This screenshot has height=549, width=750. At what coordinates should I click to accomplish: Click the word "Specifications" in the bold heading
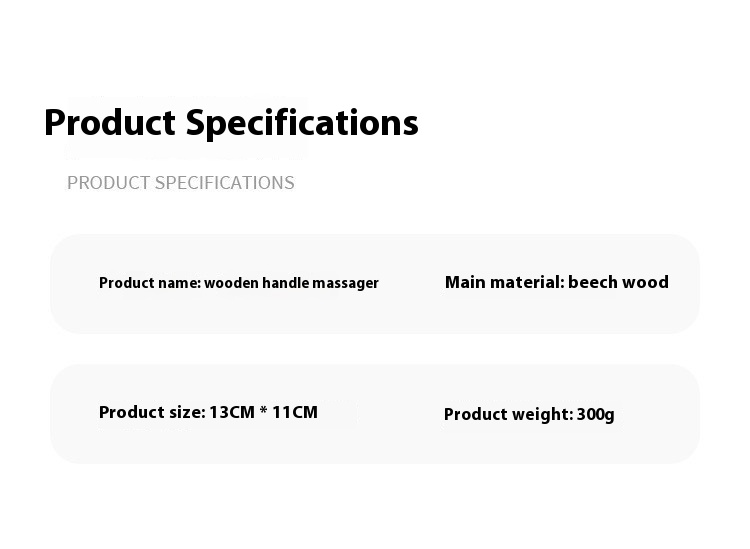302,123
